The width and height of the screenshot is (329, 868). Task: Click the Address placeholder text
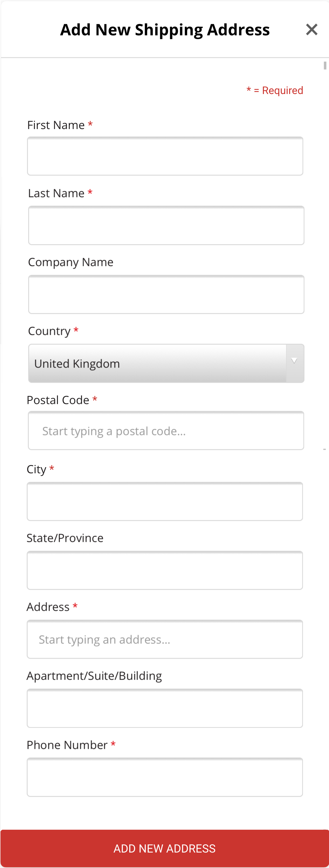pos(105,640)
